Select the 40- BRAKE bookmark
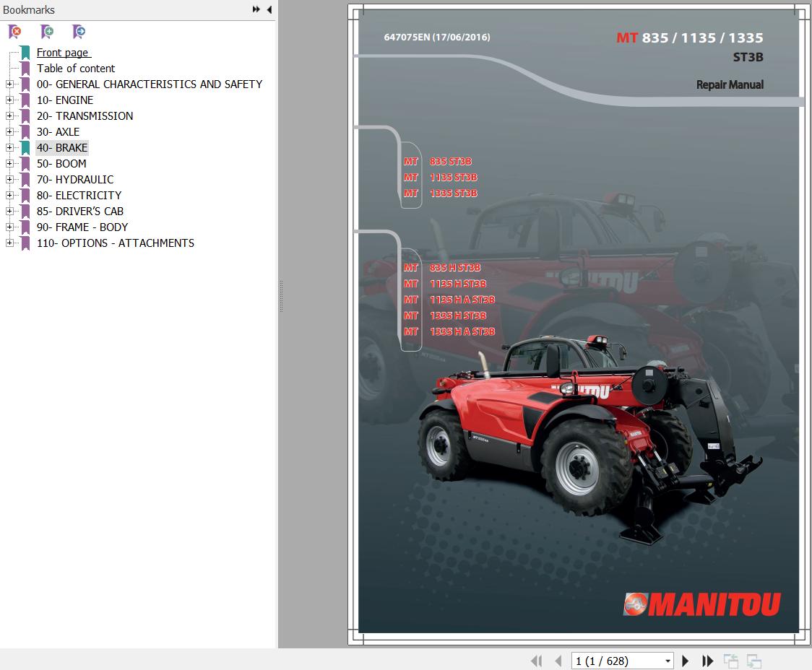 tap(61, 147)
